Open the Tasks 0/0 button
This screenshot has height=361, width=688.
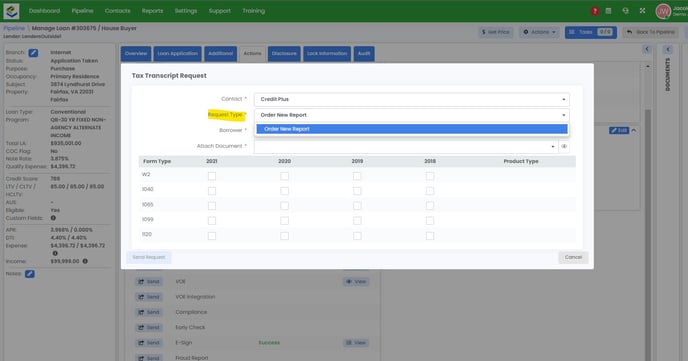click(591, 32)
